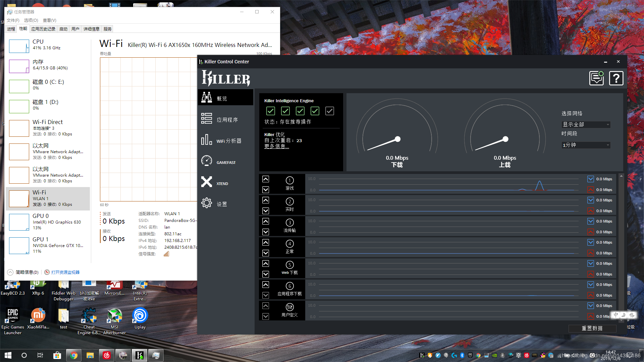Raise priority of 游戏 with the up arrow
Viewport: 644px width, 362px height.
pos(266,179)
